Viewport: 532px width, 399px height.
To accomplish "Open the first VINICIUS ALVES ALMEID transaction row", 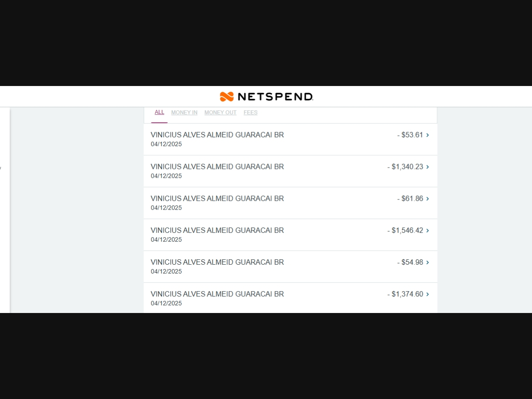I will [290, 139].
